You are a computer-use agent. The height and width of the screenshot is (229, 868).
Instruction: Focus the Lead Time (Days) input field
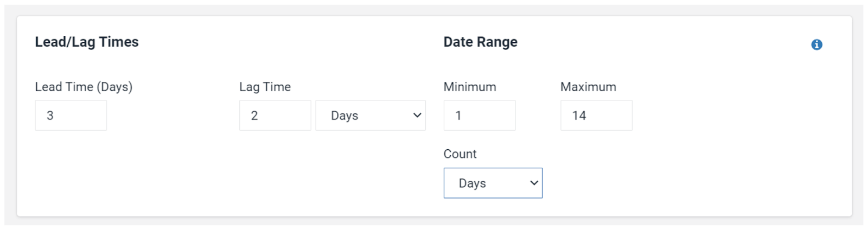click(x=71, y=115)
